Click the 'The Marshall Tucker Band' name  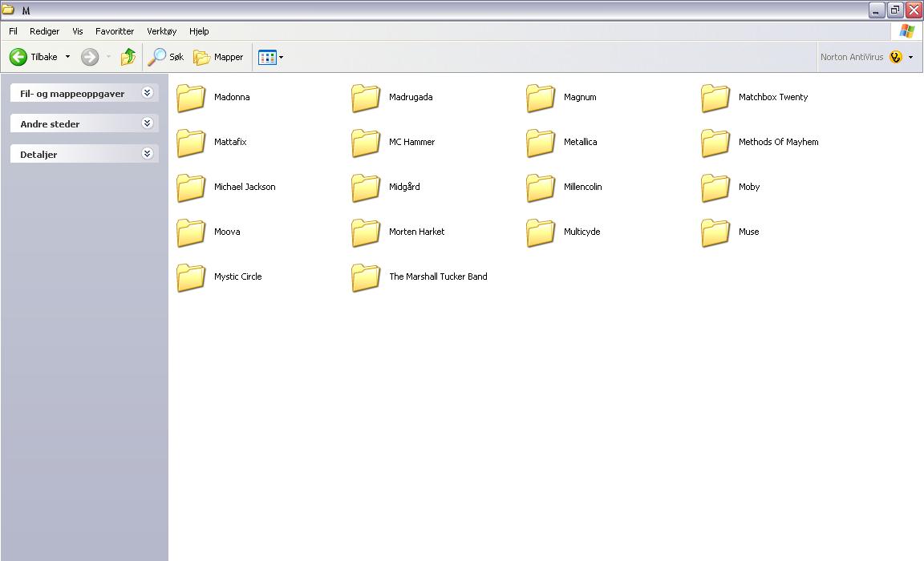pyautogui.click(x=438, y=276)
